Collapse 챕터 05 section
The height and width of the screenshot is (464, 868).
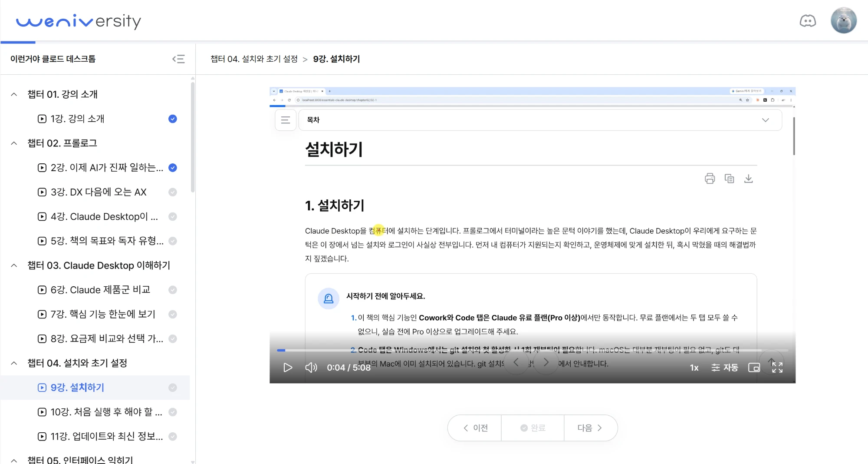[14, 460]
